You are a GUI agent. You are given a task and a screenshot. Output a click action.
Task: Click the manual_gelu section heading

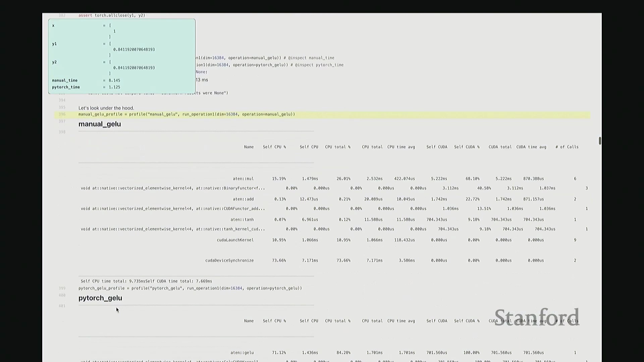point(100,124)
